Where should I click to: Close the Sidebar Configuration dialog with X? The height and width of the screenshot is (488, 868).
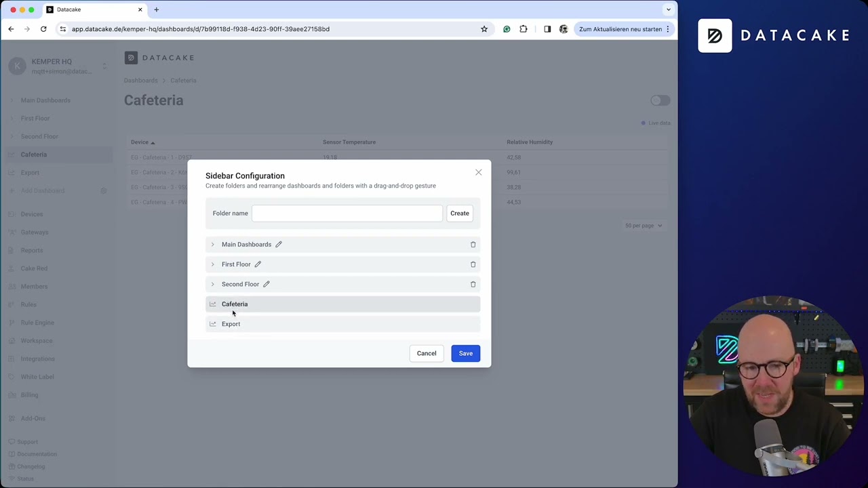[x=479, y=172]
